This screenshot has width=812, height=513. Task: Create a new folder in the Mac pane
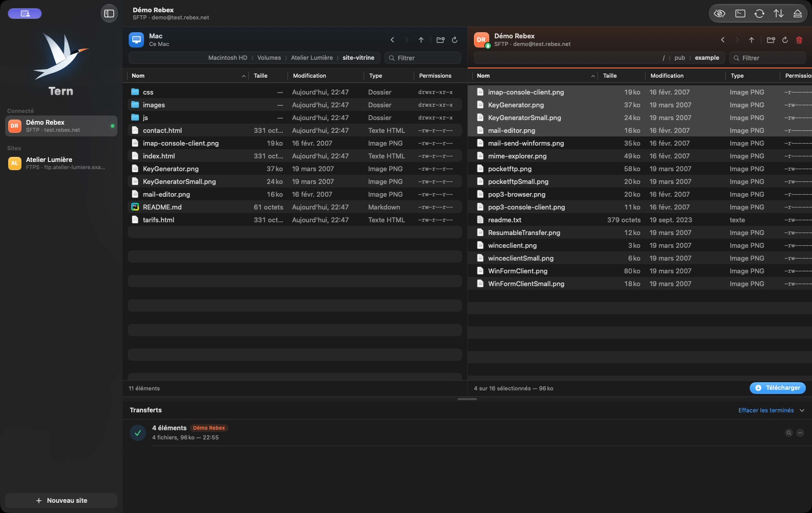[x=440, y=40]
